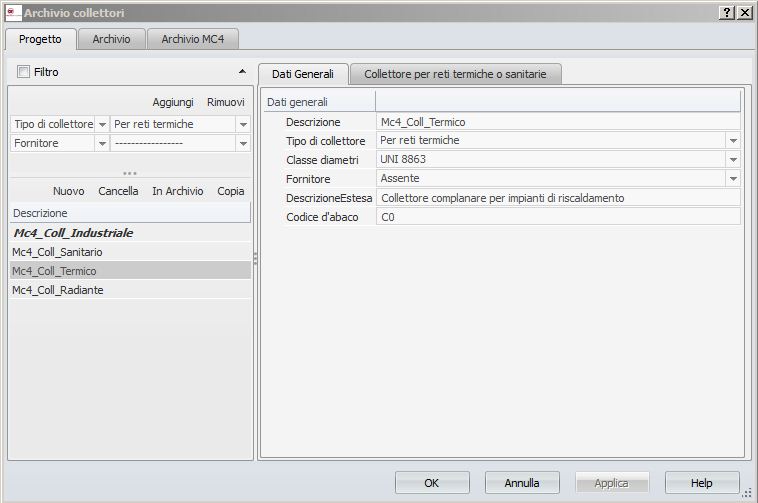Open Fornitore Assente dropdown
This screenshot has height=503, width=758.
point(733,179)
